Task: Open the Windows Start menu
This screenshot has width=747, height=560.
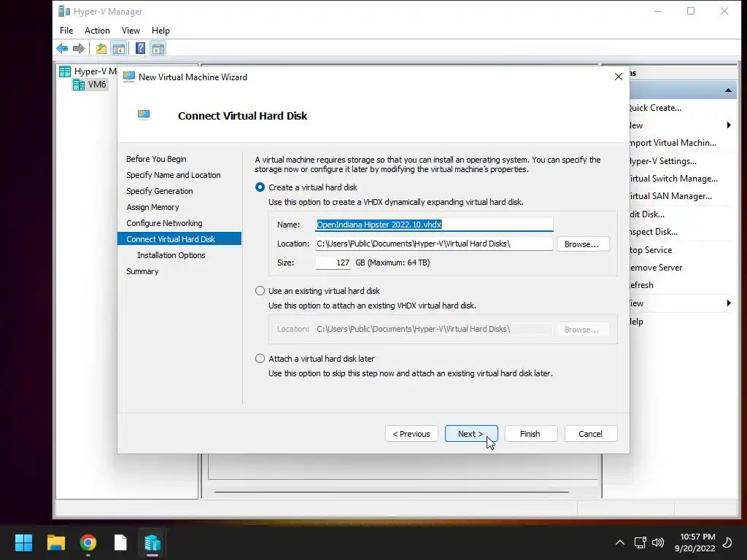Action: click(23, 542)
